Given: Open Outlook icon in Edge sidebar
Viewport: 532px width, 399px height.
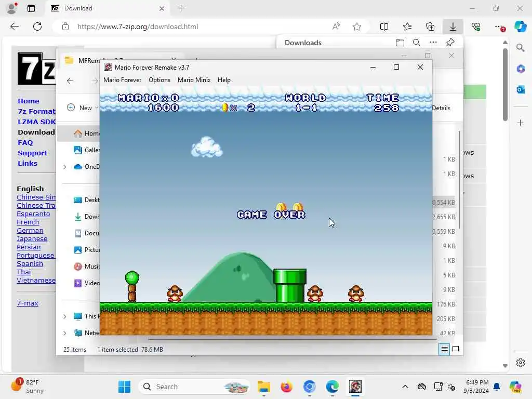Looking at the screenshot, I should coord(520,89).
